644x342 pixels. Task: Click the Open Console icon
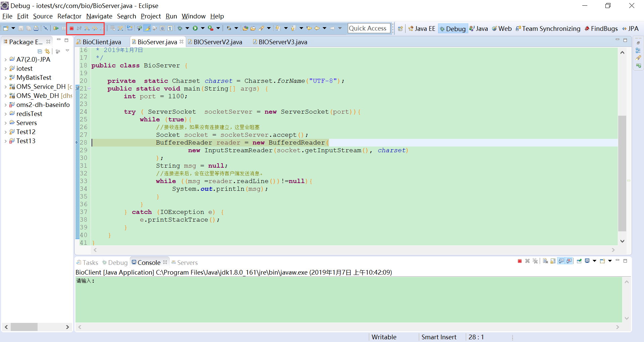[x=602, y=261]
